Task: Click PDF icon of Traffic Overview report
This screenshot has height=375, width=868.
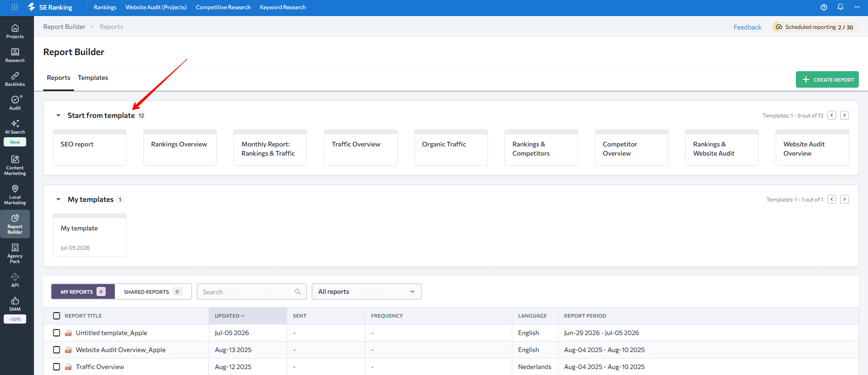Action: pos(68,367)
